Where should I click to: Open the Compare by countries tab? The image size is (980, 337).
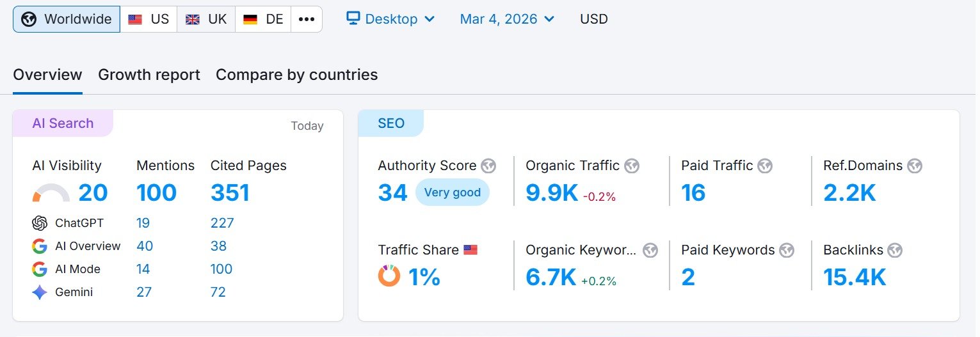(296, 75)
